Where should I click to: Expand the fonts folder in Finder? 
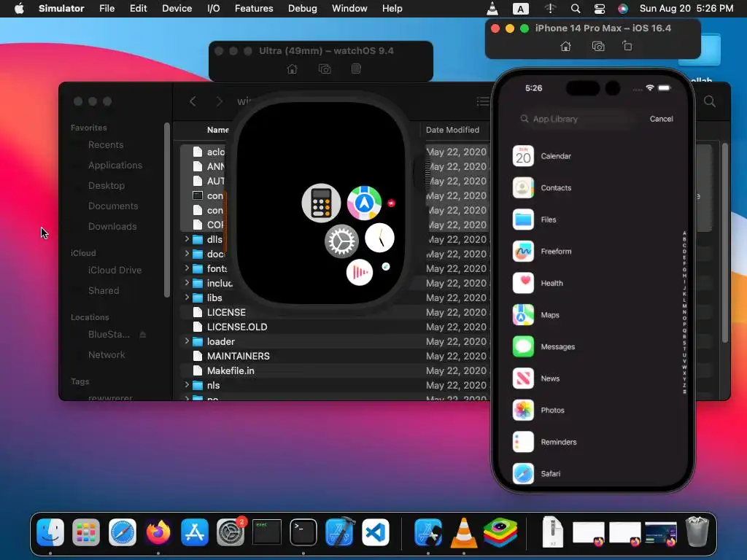coord(187,268)
